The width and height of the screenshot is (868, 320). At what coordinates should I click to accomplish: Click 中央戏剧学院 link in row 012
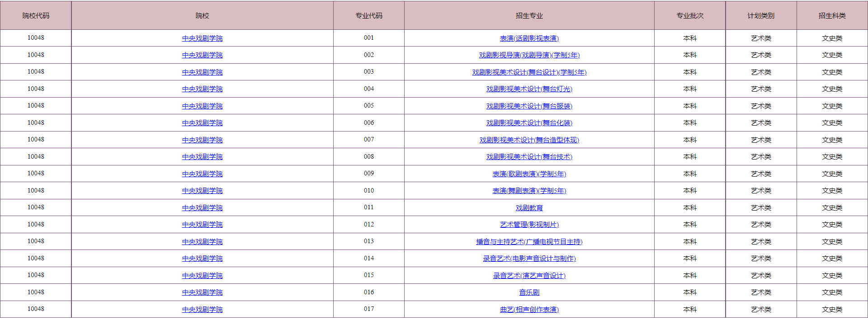[x=202, y=225]
